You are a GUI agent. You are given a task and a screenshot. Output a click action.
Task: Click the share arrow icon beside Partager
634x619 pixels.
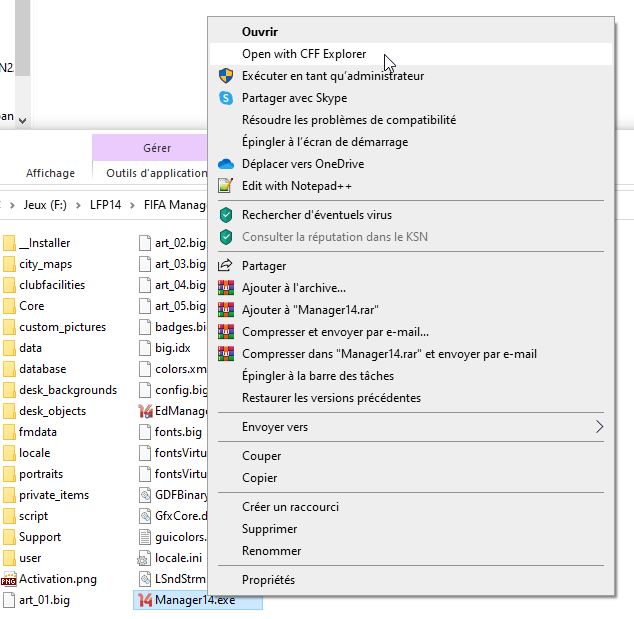[x=225, y=265]
